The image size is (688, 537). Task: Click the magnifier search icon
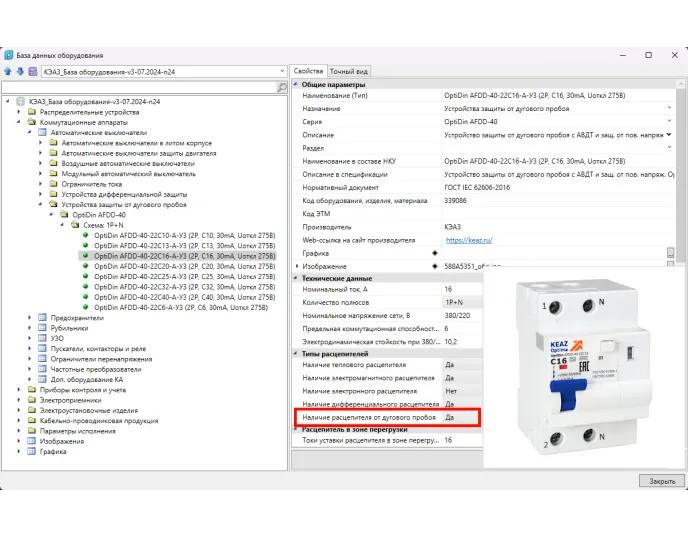pyautogui.click(x=281, y=88)
